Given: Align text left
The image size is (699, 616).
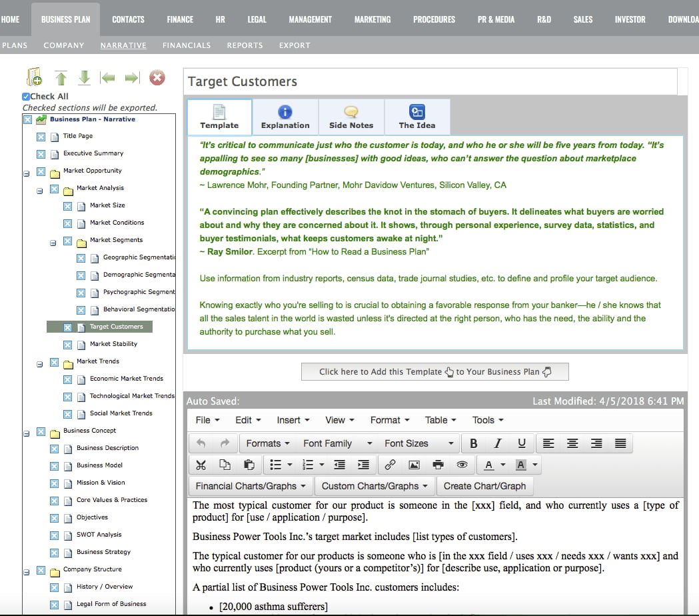Looking at the screenshot, I should point(548,443).
